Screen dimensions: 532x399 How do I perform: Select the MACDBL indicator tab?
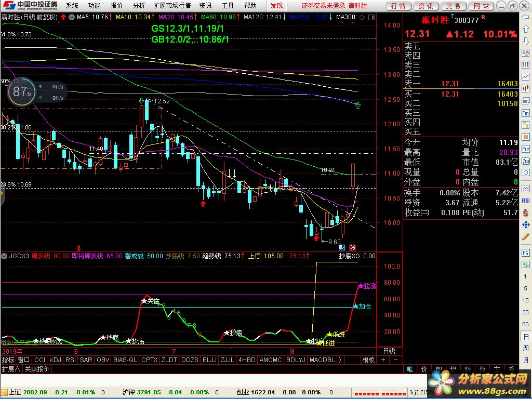pyautogui.click(x=322, y=360)
